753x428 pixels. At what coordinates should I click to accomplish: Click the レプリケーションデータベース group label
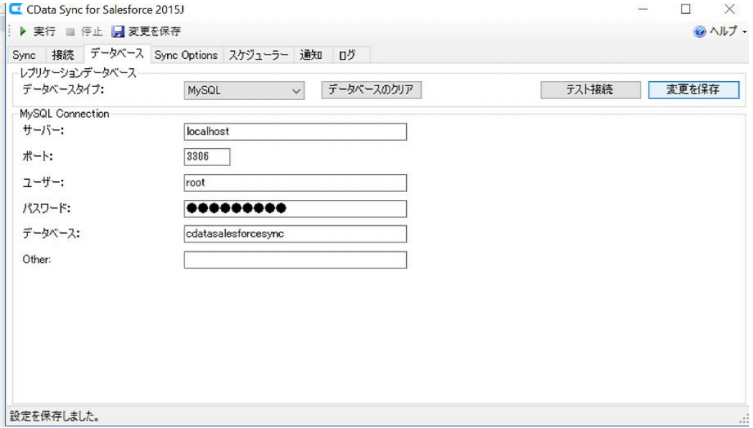pyautogui.click(x=78, y=73)
